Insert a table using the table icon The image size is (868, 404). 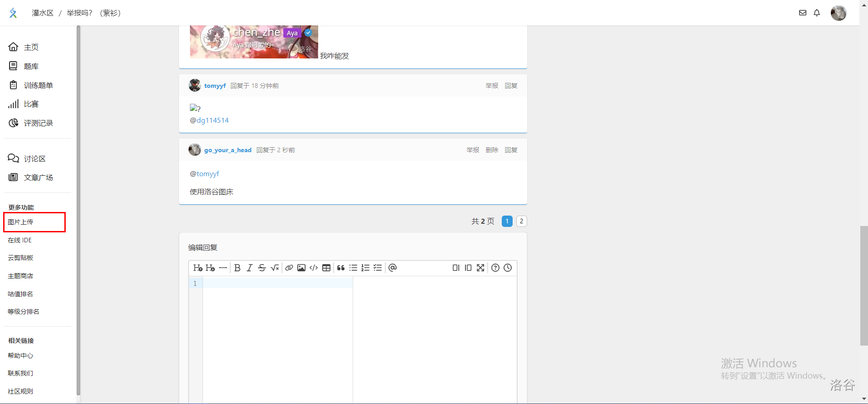326,268
